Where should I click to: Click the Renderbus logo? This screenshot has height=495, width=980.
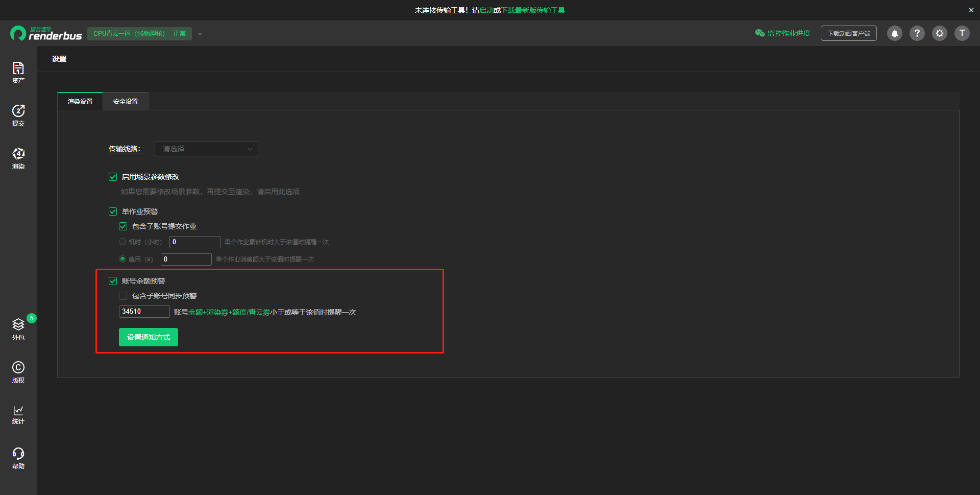(x=46, y=34)
